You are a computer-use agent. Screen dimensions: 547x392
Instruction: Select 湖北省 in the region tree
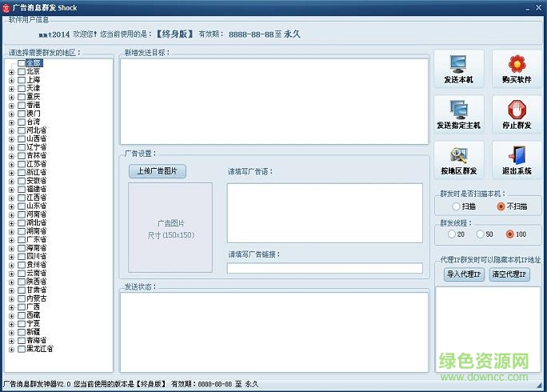point(37,222)
